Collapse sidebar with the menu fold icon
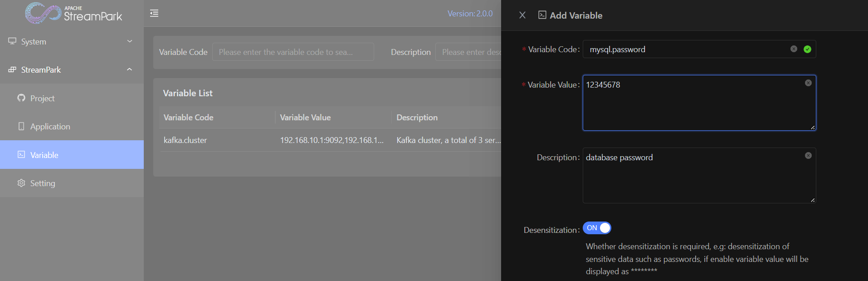The width and height of the screenshot is (868, 281). point(154,13)
